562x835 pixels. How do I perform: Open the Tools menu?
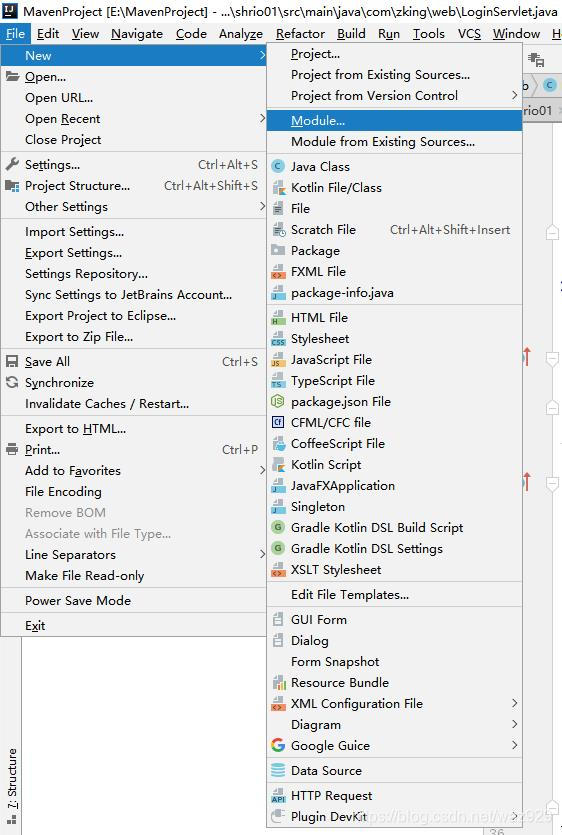[x=428, y=34]
